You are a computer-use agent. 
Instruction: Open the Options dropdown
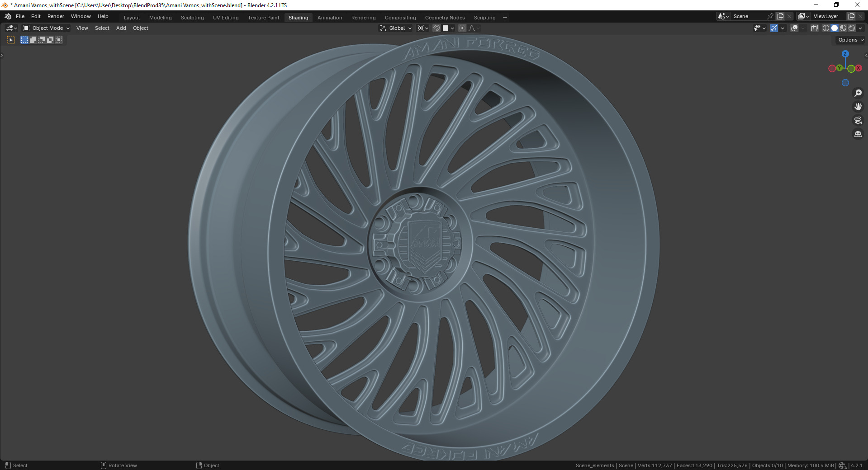click(850, 40)
